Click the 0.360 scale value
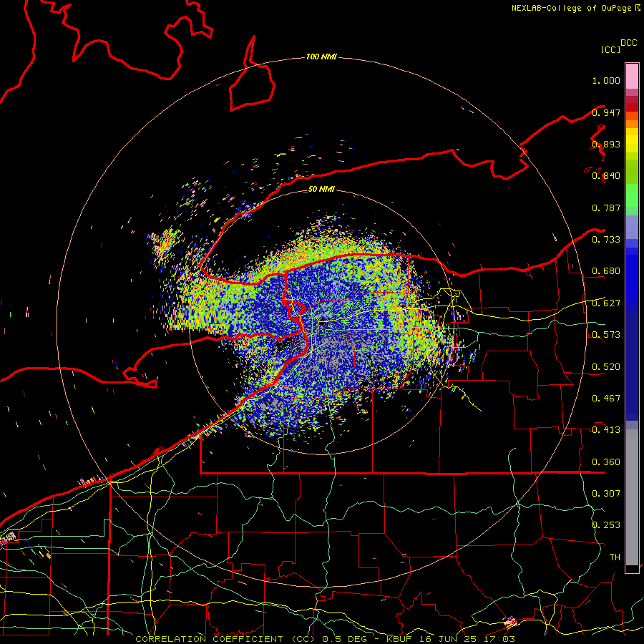This screenshot has height=644, width=644. point(606,462)
